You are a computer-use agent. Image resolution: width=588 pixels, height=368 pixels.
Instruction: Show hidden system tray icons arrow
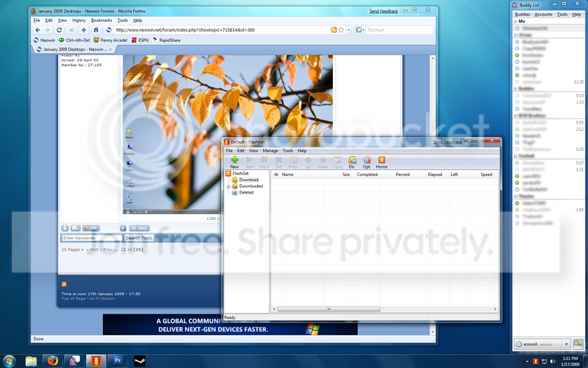pyautogui.click(x=528, y=361)
